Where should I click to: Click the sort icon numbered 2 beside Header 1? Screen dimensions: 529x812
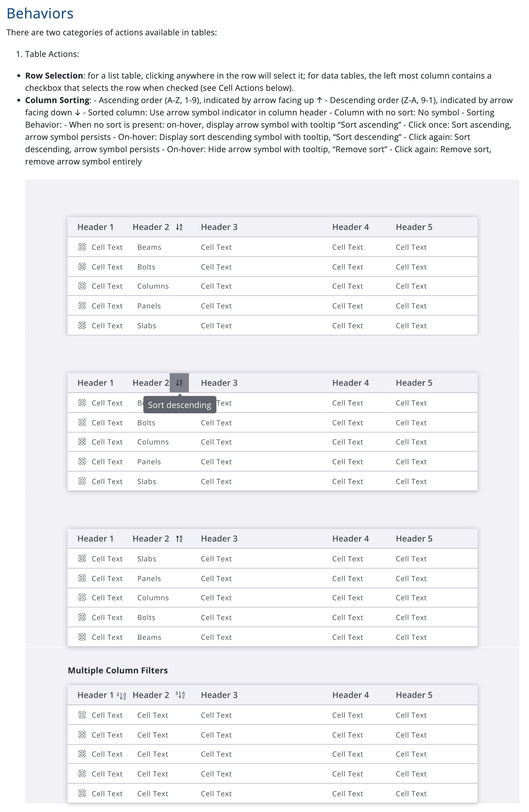(x=122, y=695)
